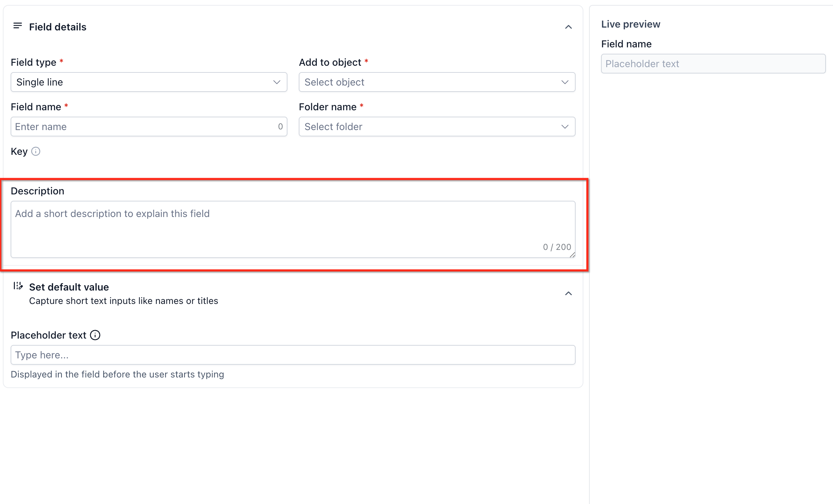
Task: Open the Add to object dropdown
Action: point(437,82)
